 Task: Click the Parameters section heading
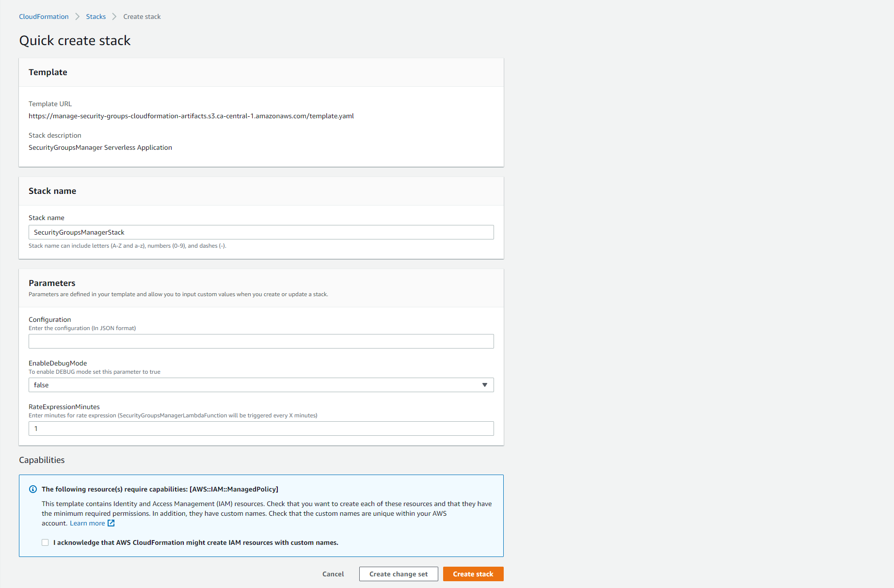pyautogui.click(x=52, y=283)
